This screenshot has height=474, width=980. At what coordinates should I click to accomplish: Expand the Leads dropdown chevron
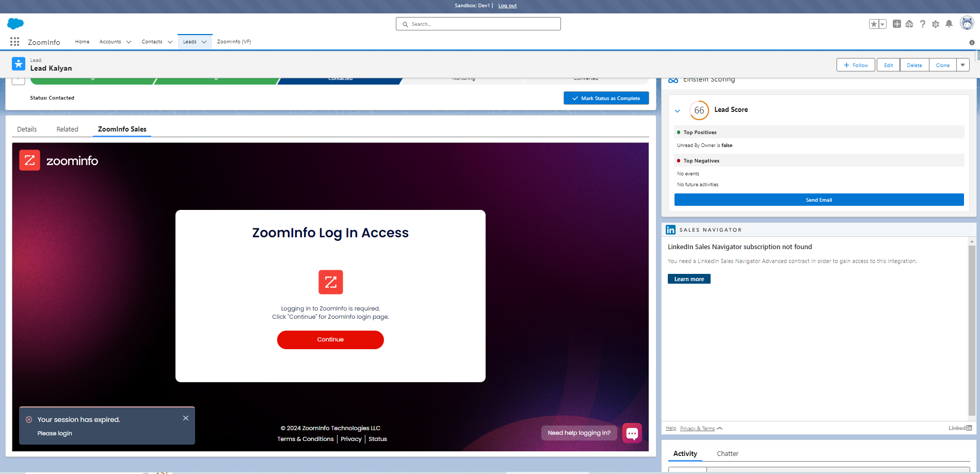pyautogui.click(x=204, y=42)
